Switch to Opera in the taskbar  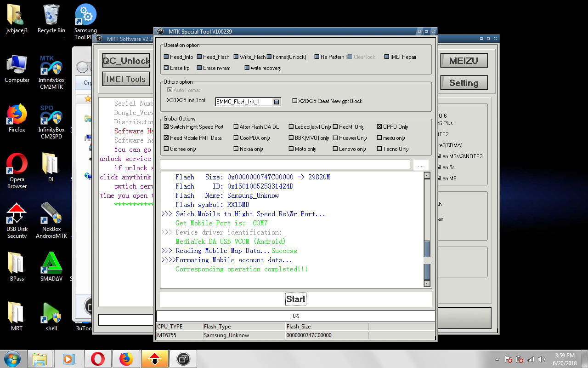[x=97, y=359]
